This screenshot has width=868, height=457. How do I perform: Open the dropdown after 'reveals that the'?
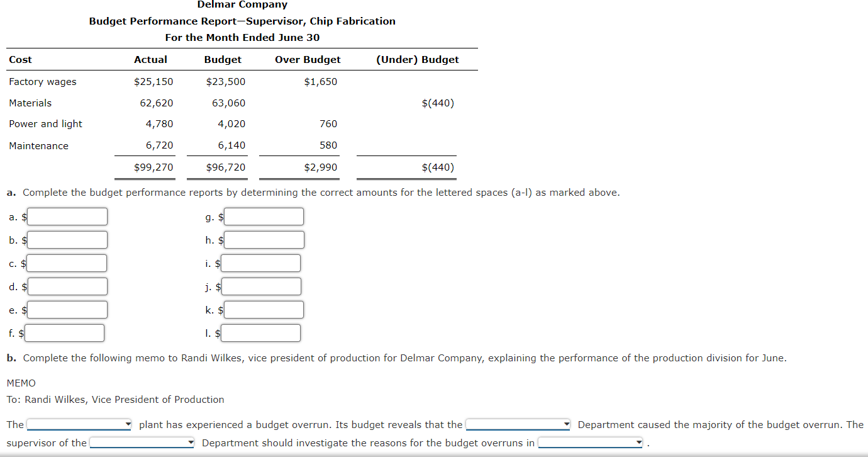point(518,425)
